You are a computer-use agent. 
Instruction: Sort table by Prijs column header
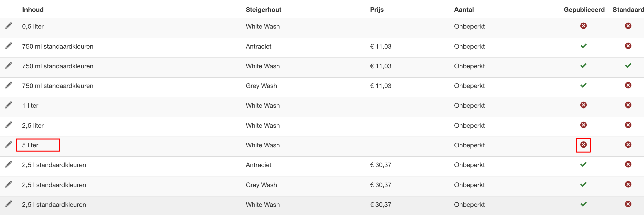pos(377,10)
